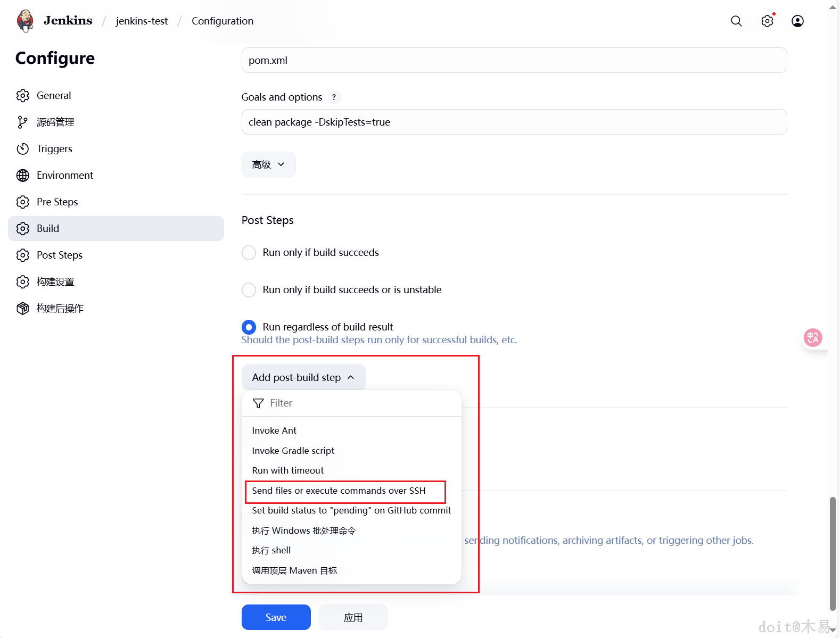Screen dimensions: 840x638
Task: Click the 构建后操作 package icon
Action: click(22, 309)
